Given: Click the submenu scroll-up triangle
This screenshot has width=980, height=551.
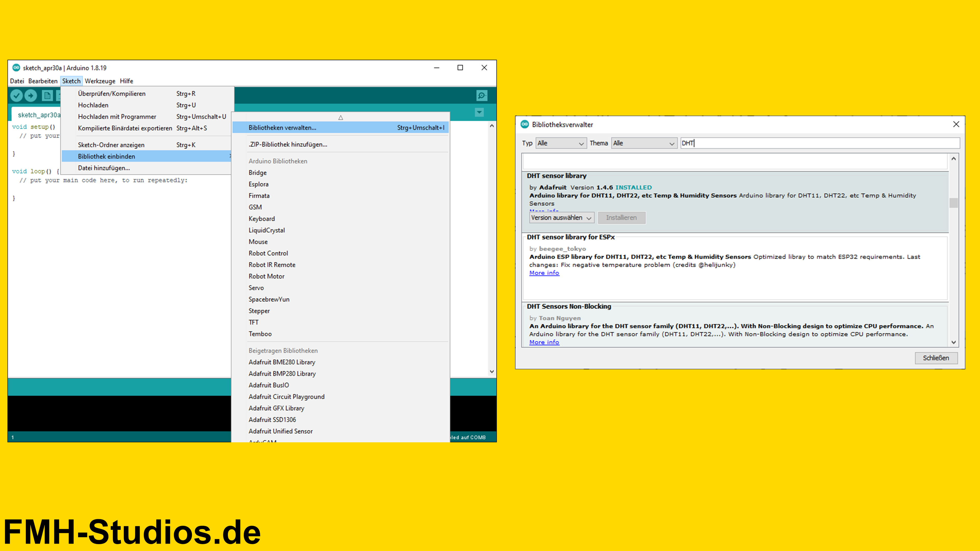Looking at the screenshot, I should click(x=340, y=118).
